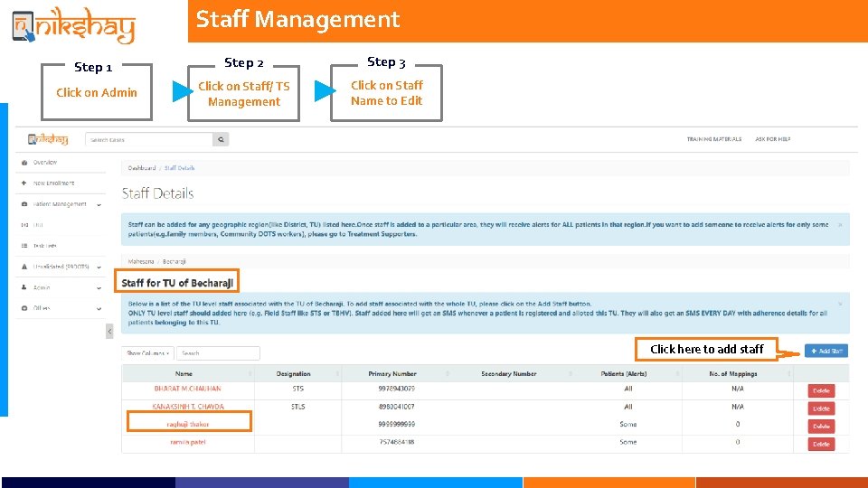The height and width of the screenshot is (488, 868).
Task: Open the Ask For Help link
Action: [x=773, y=139]
